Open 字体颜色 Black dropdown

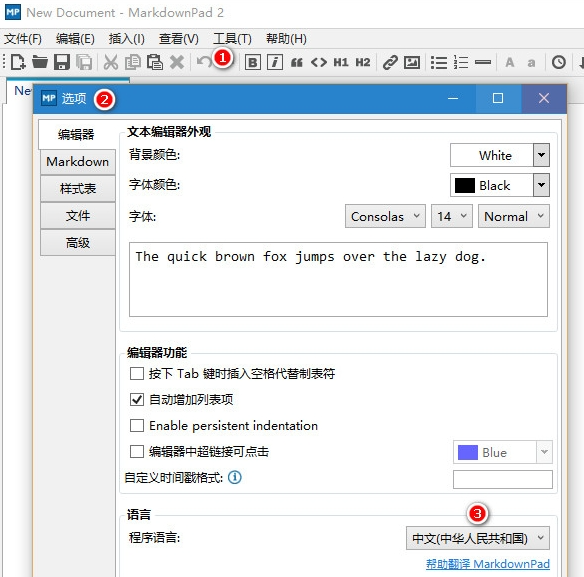pyautogui.click(x=541, y=185)
